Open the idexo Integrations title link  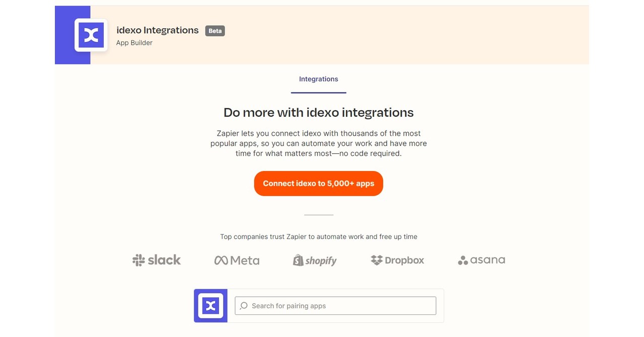[157, 30]
